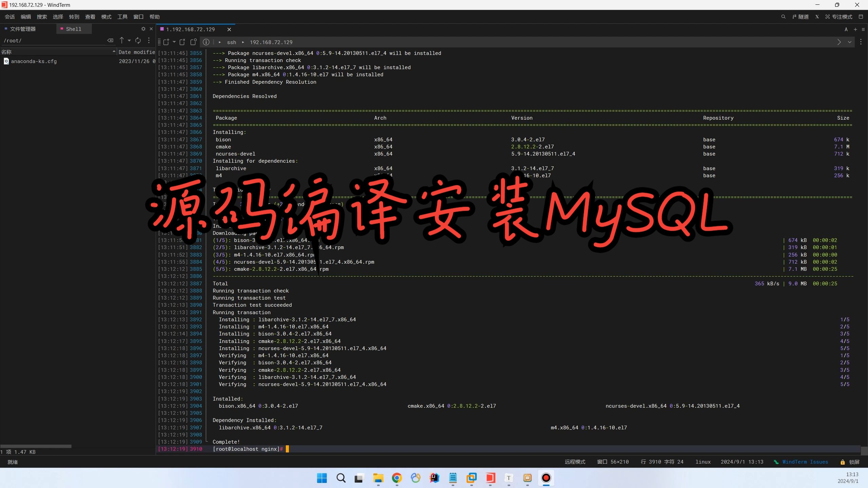This screenshot has width=868, height=488.
Task: Clear the /root/ path field
Action: pos(110,41)
